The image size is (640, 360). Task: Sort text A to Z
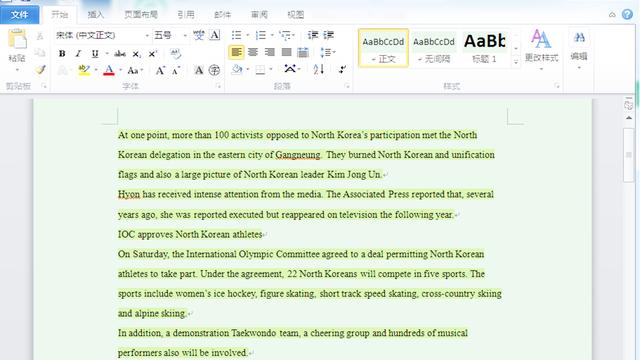tap(318, 69)
